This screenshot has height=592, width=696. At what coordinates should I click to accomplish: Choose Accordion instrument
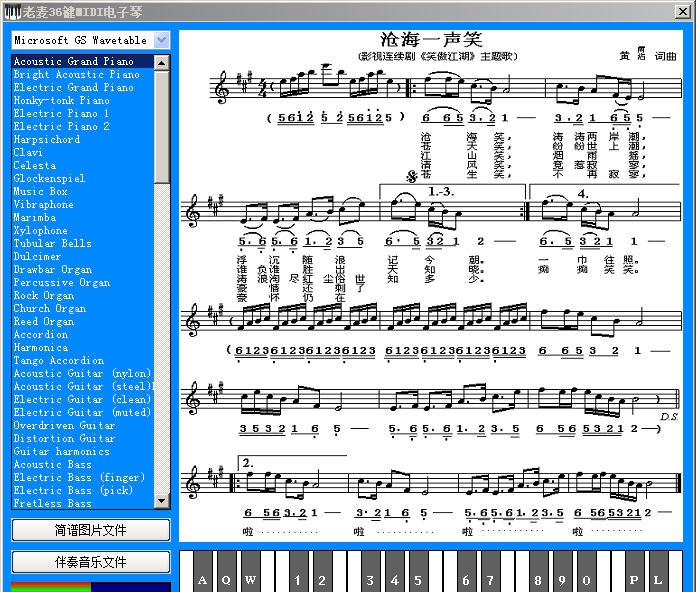coord(83,335)
